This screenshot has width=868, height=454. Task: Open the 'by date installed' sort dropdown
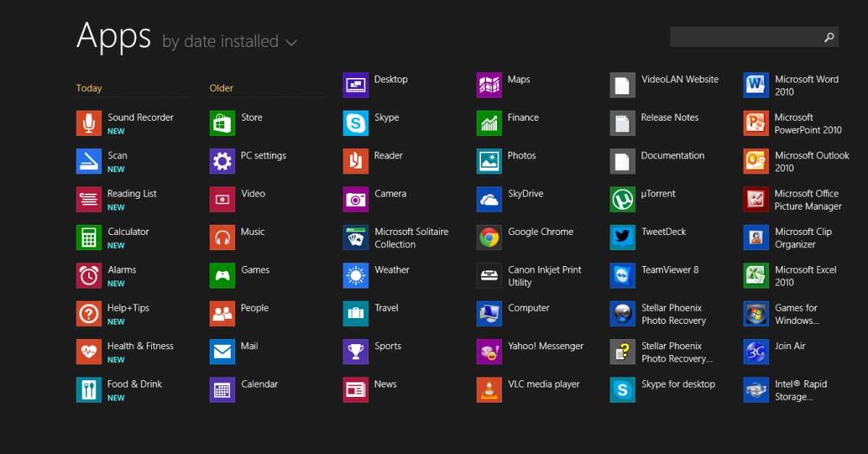[x=229, y=41]
